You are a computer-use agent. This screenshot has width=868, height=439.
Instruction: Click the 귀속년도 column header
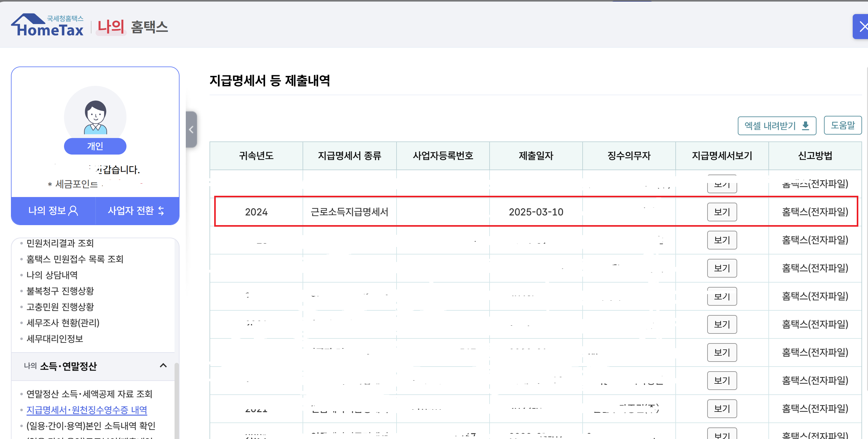[256, 156]
